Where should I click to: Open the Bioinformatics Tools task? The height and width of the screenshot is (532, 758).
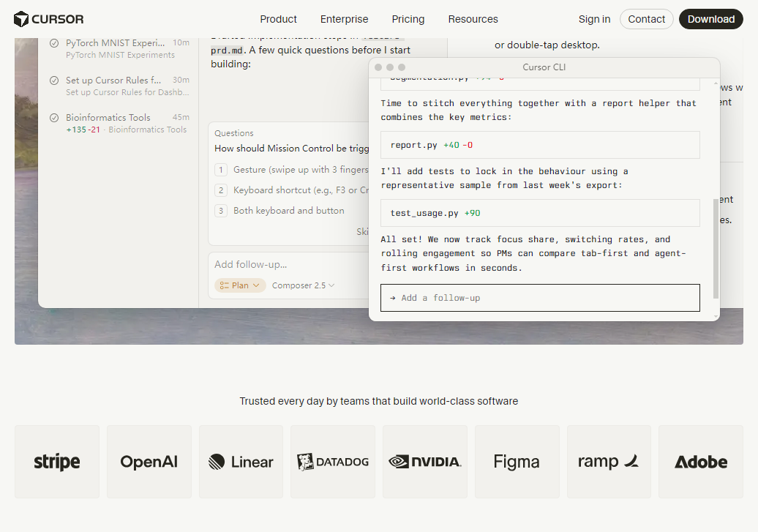point(120,123)
